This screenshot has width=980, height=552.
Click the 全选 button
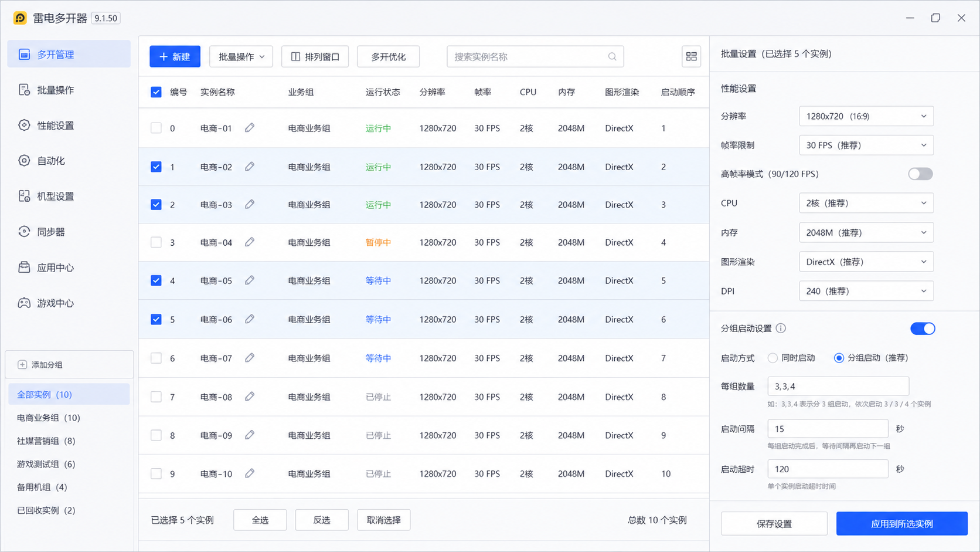pyautogui.click(x=260, y=520)
